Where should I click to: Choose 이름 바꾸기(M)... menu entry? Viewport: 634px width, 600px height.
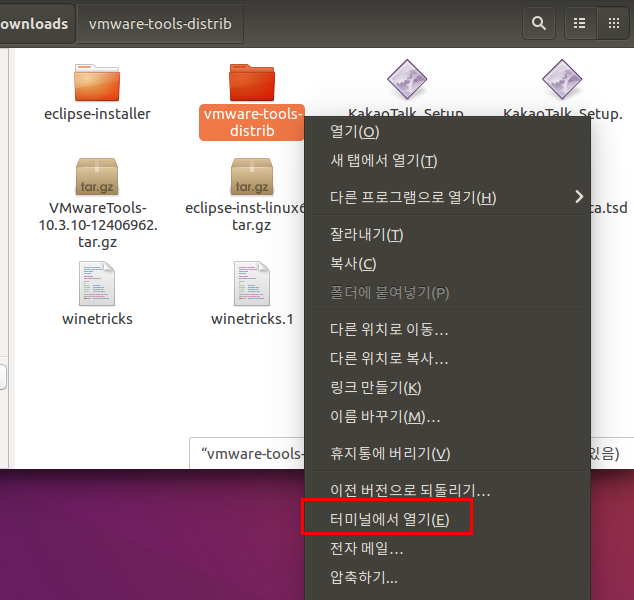tap(448, 416)
